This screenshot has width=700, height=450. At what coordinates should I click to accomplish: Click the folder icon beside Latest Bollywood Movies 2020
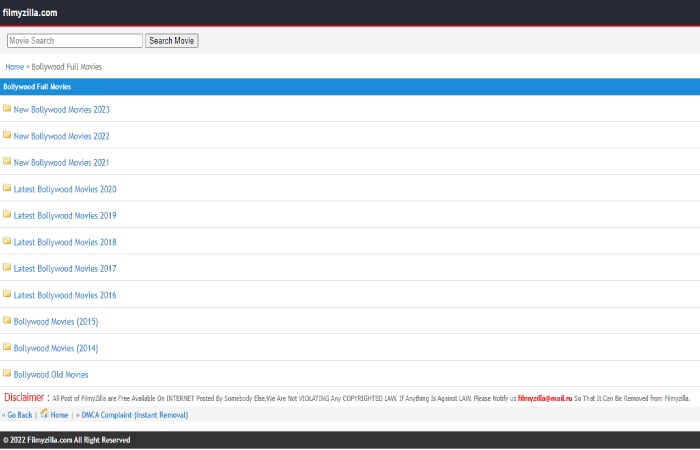[7, 188]
